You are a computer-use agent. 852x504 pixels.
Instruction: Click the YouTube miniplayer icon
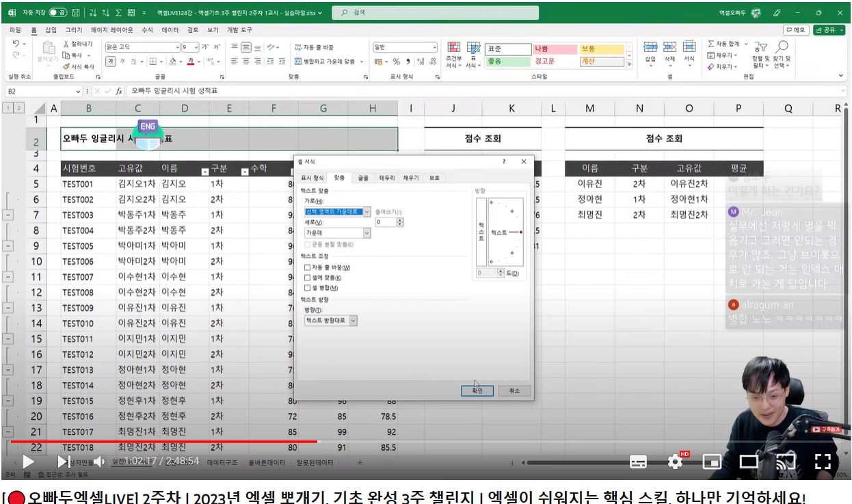pyautogui.click(x=713, y=462)
